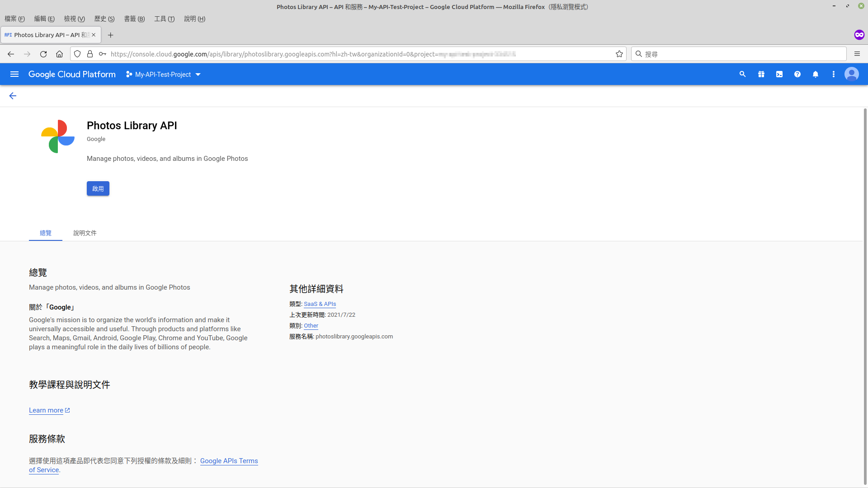This screenshot has width=868, height=488.
Task: Open a new tab with plus button
Action: (110, 35)
